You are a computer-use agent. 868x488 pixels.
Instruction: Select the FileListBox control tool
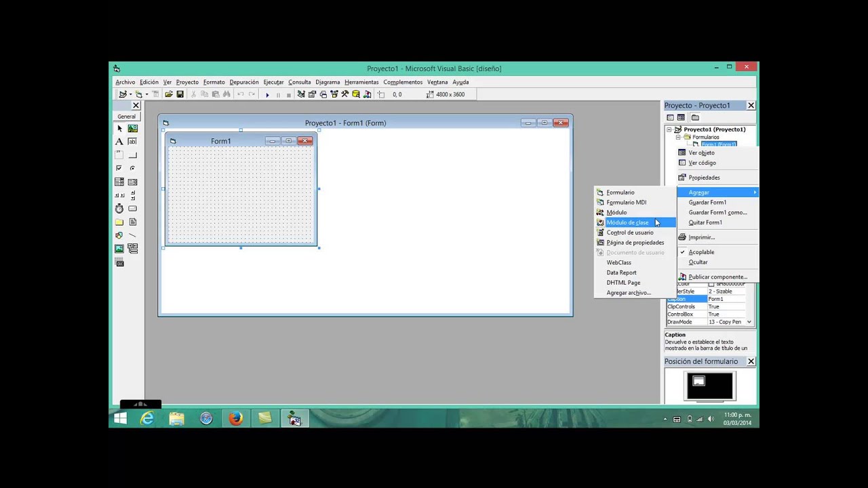132,222
